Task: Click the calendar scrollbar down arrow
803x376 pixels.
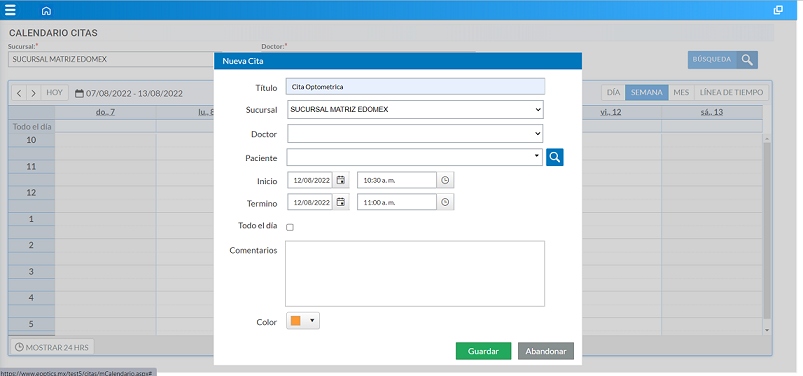Action: pos(767,330)
